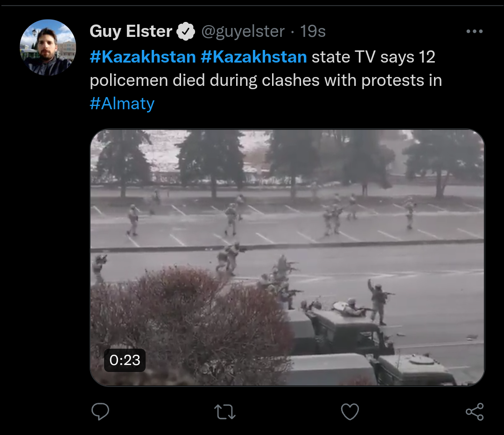Click the 19s timestamp
The width and height of the screenshot is (504, 435).
[x=313, y=32]
